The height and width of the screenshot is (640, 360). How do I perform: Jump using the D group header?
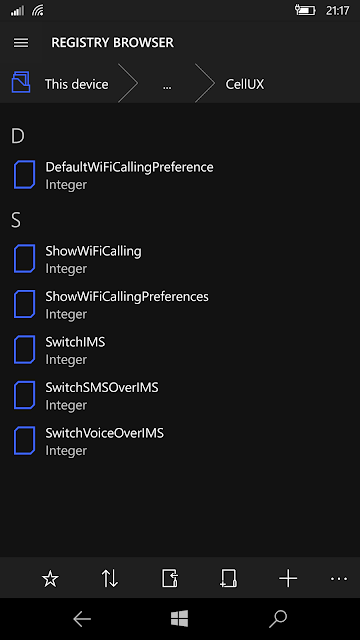(18, 136)
